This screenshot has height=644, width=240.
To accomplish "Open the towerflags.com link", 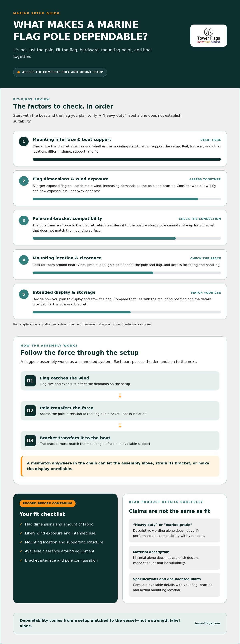I will tap(207, 623).
